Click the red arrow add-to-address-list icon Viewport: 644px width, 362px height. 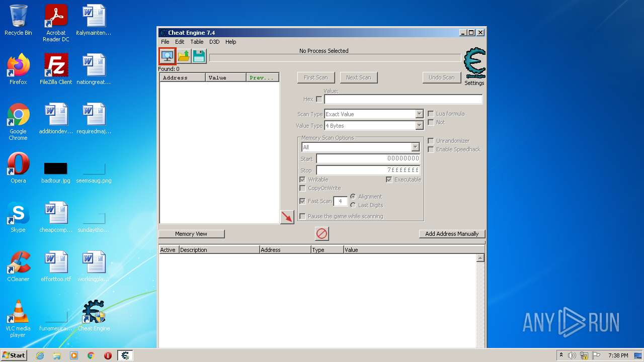pos(287,217)
